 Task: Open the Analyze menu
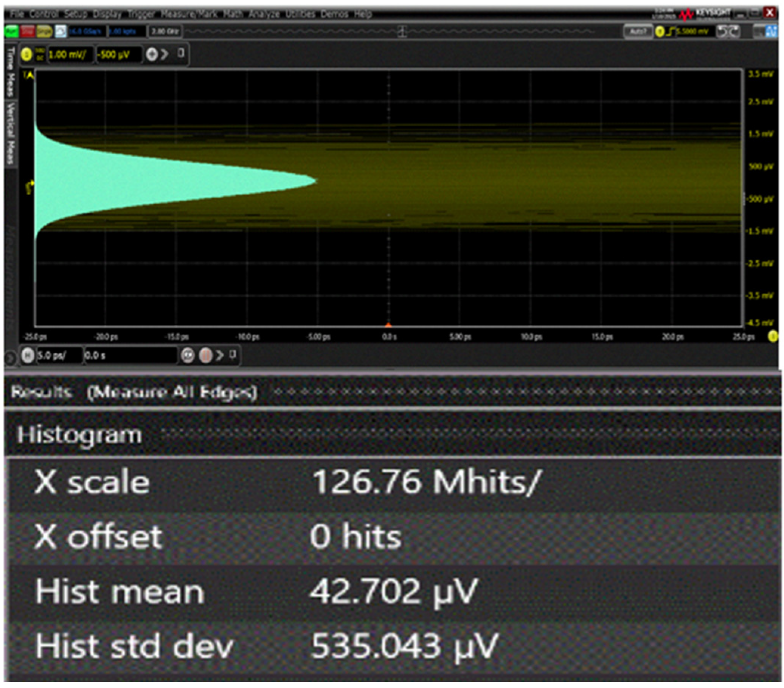pos(264,14)
